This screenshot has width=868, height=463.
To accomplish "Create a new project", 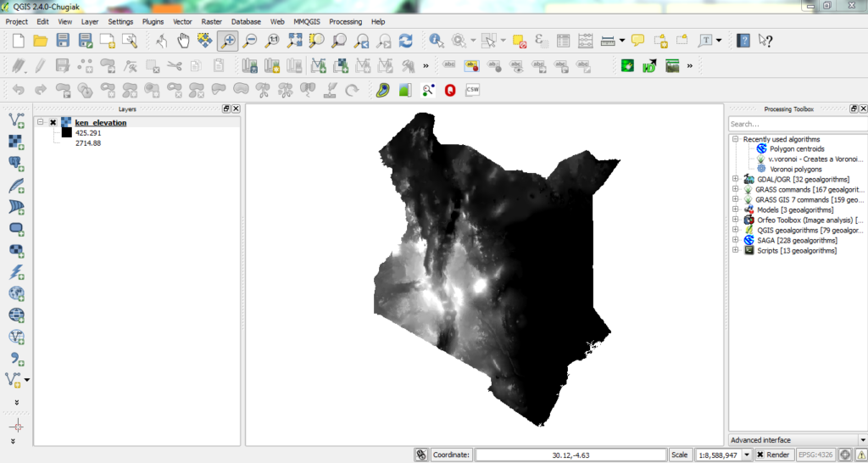I will click(19, 41).
